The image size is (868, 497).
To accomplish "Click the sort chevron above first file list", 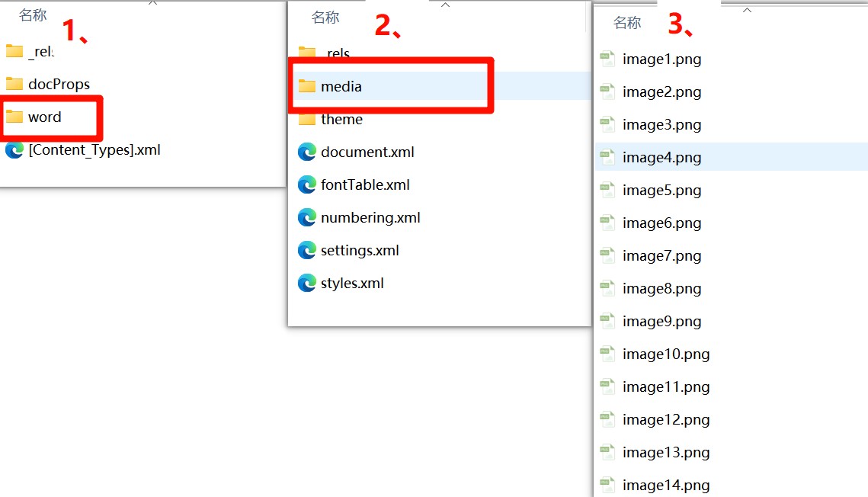I will click(152, 3).
